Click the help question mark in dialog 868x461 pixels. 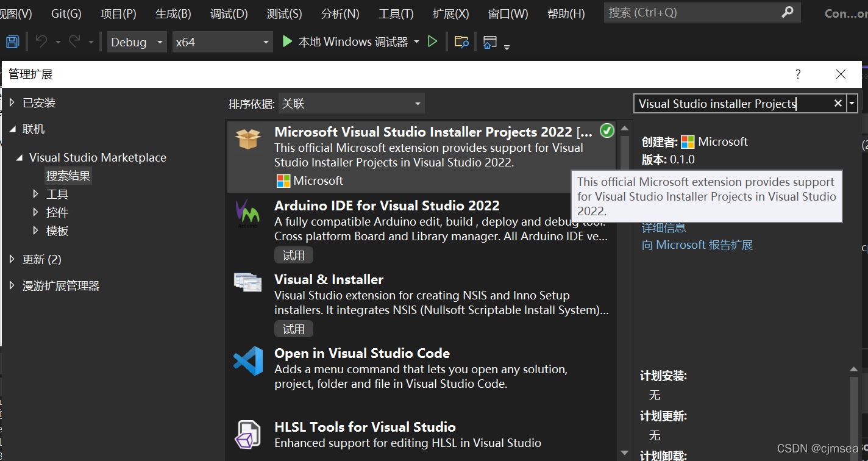click(797, 74)
